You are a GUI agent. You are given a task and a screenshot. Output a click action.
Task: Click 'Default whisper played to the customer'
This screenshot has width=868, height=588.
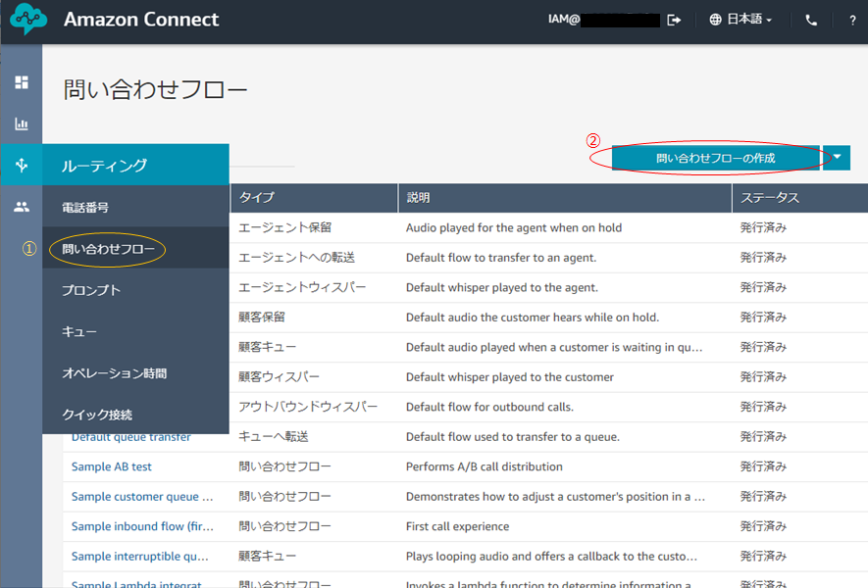click(510, 376)
